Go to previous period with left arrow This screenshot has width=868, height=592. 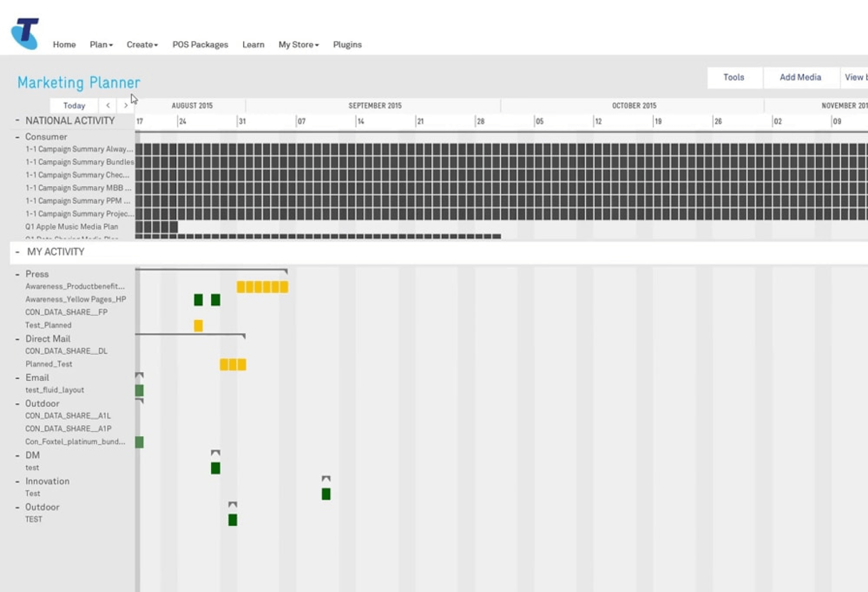[108, 105]
